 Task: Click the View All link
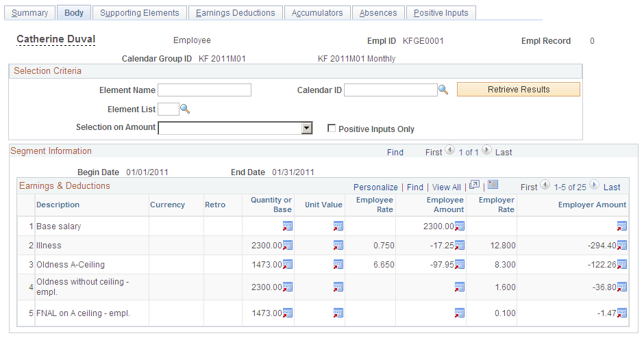point(447,187)
